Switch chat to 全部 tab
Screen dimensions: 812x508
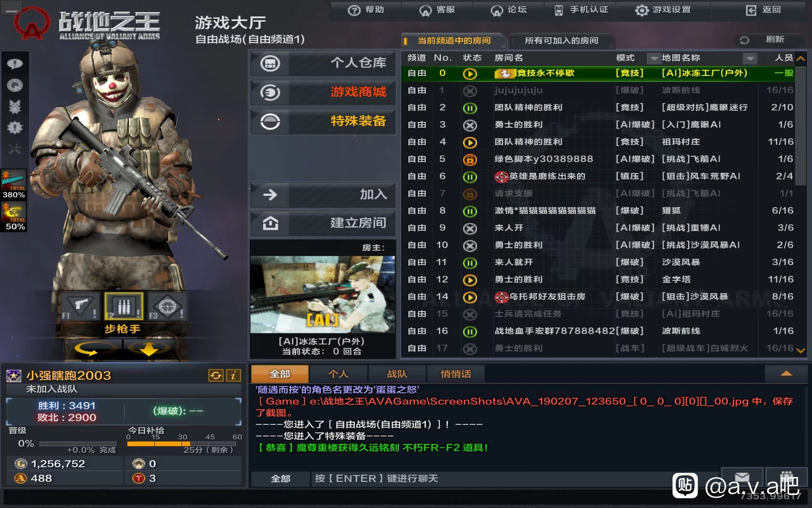[x=280, y=374]
